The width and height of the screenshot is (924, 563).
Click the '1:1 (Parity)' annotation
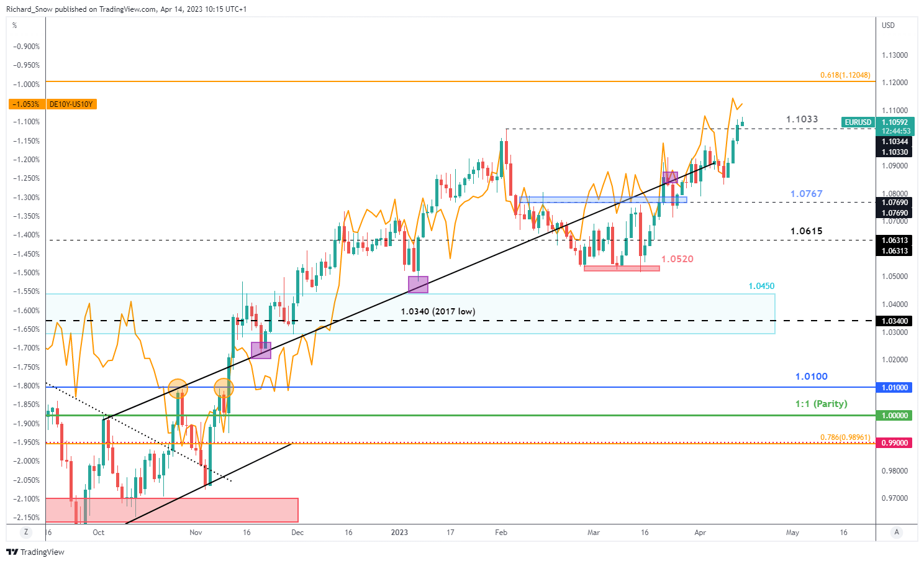pyautogui.click(x=821, y=404)
